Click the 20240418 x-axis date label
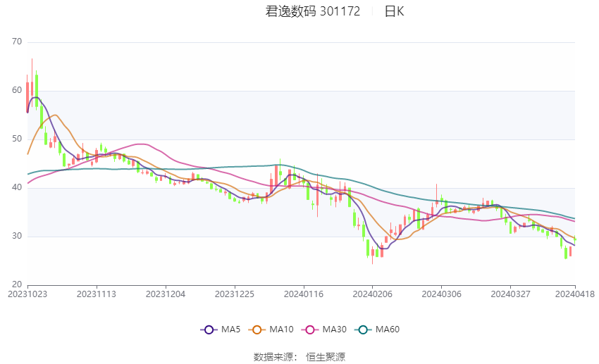599x364 pixels. [575, 294]
